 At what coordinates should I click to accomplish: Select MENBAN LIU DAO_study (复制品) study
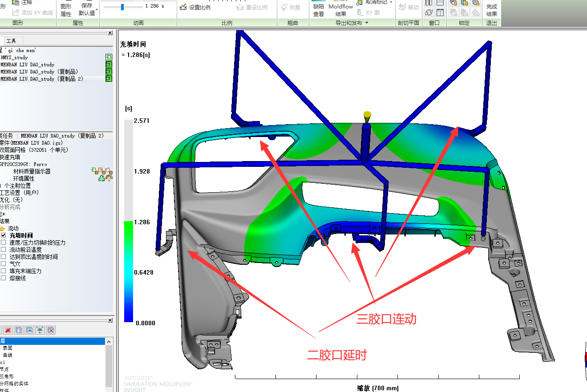[x=39, y=72]
